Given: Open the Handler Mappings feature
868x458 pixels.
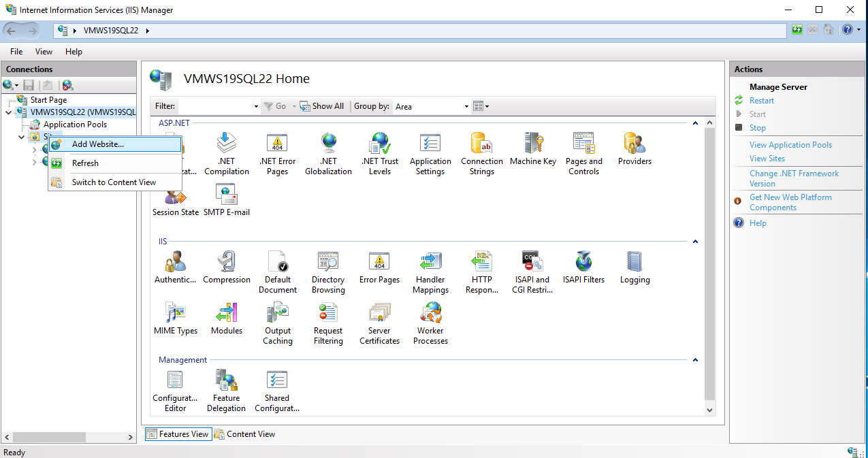Looking at the screenshot, I should click(x=430, y=272).
